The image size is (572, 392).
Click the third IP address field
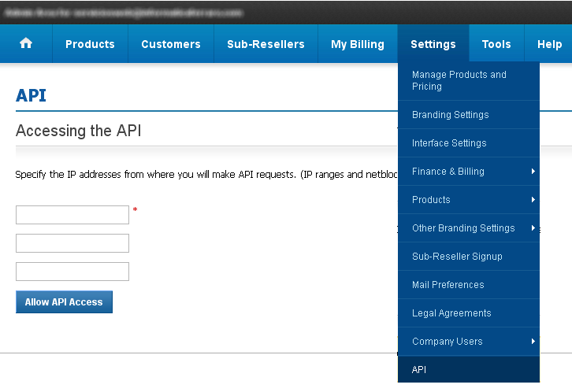[x=72, y=272]
